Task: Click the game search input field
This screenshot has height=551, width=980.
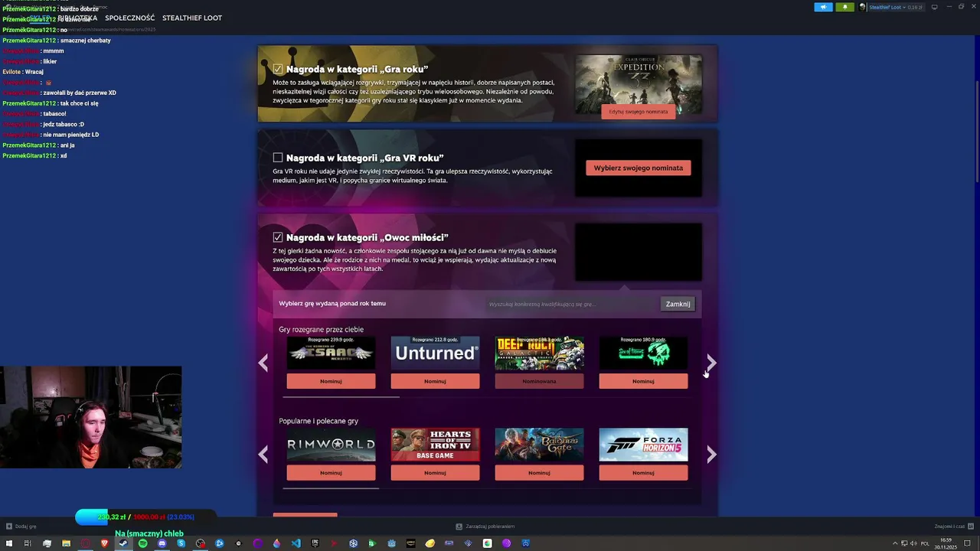Action: (x=570, y=304)
